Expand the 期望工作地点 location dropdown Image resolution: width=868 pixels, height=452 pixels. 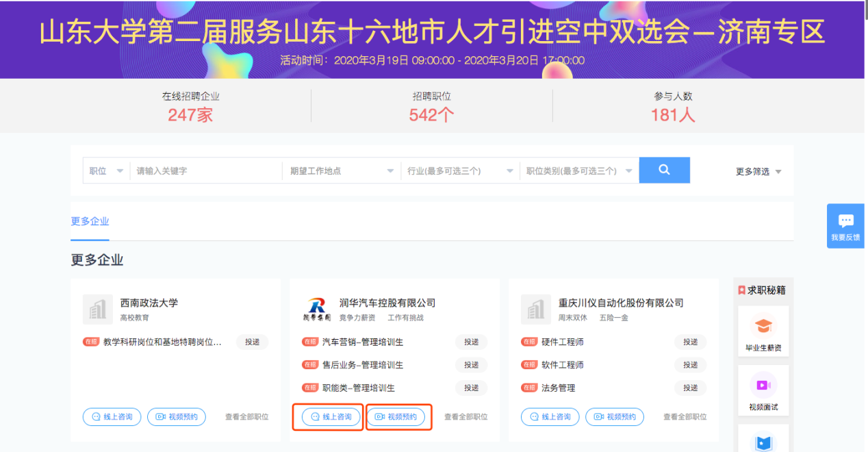pos(342,171)
